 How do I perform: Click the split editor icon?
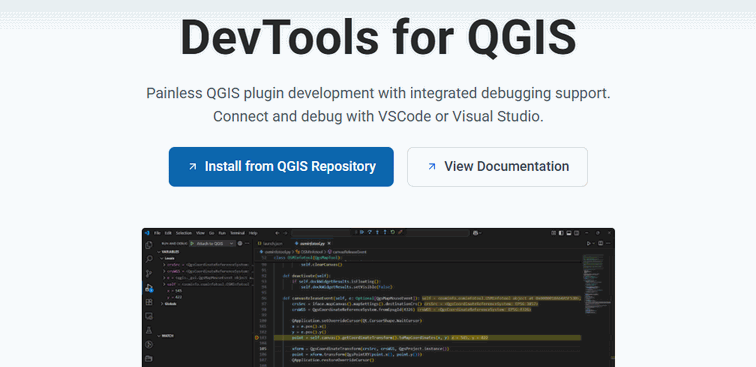601,244
